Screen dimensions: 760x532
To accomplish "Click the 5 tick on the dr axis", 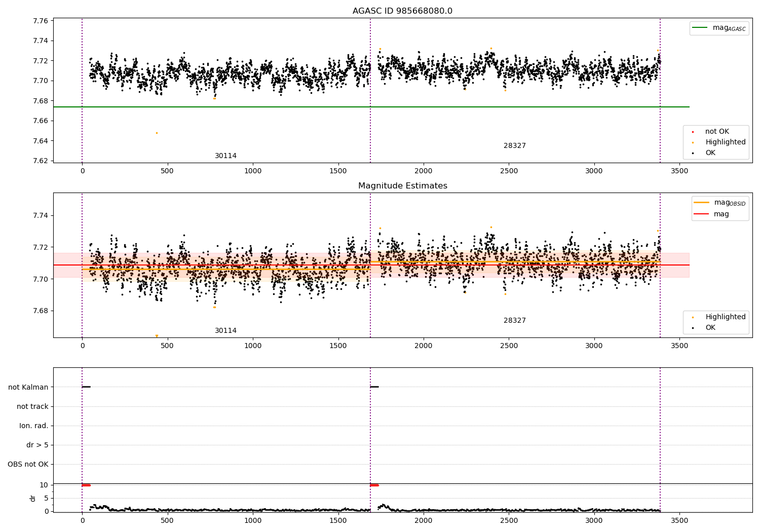I will coord(46,499).
